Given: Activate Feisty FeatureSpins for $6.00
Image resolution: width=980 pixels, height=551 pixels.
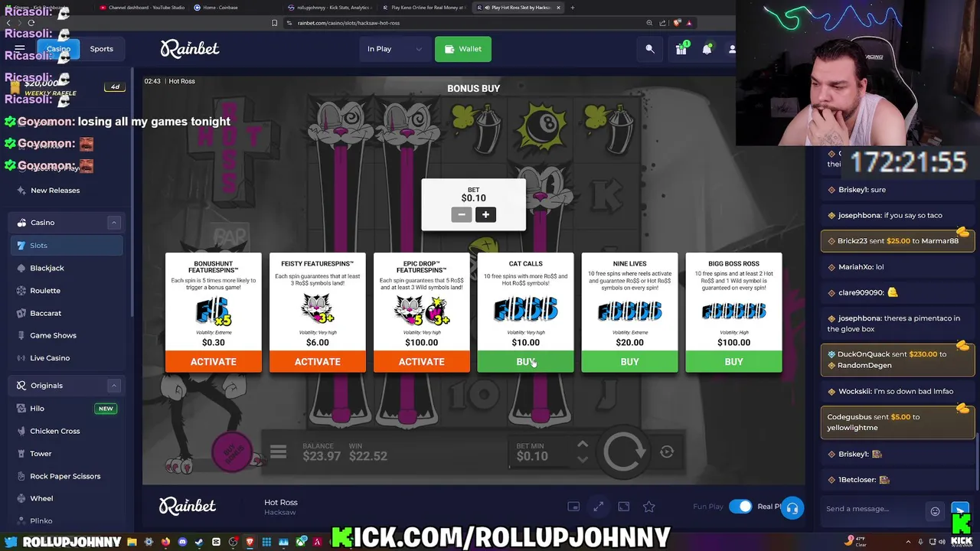Looking at the screenshot, I should coord(318,361).
